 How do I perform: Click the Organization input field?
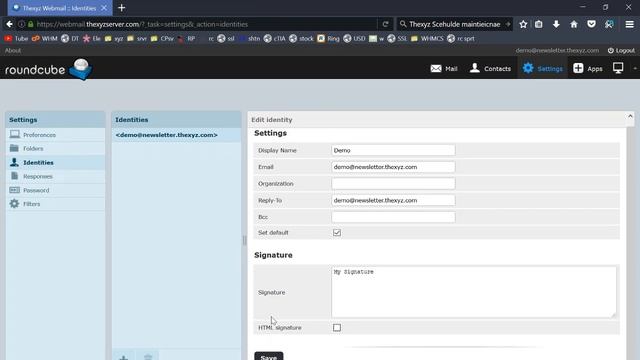coord(393,184)
